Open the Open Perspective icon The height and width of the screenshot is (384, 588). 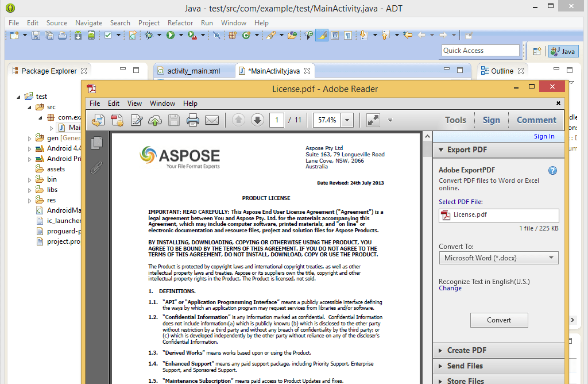(x=537, y=51)
